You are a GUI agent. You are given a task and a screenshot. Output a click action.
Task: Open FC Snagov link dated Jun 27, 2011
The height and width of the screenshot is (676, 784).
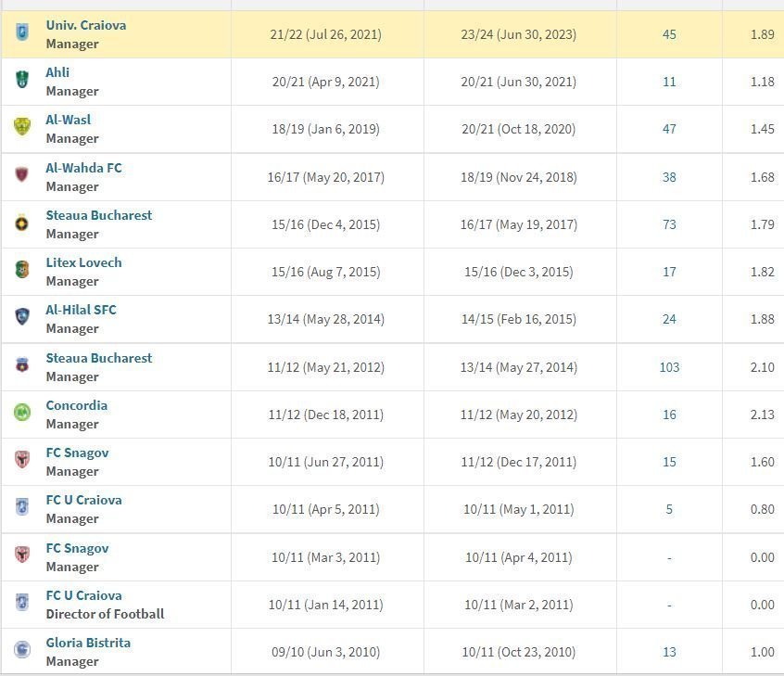(78, 453)
